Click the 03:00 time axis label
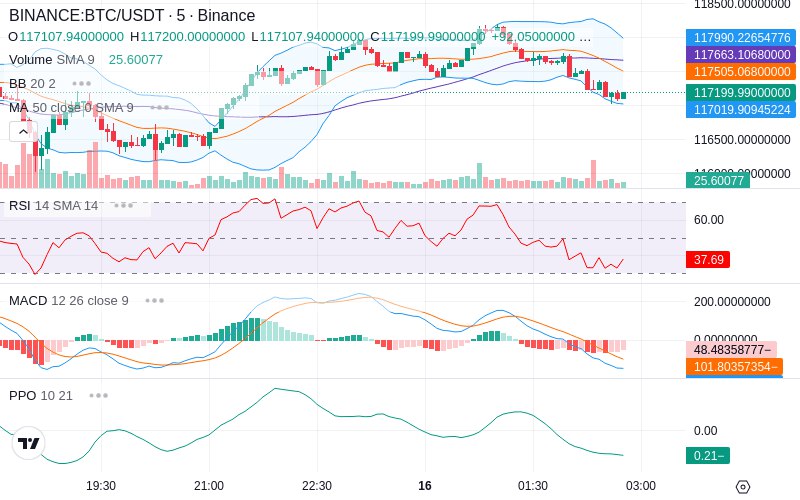This screenshot has height=500, width=800. pos(641,486)
